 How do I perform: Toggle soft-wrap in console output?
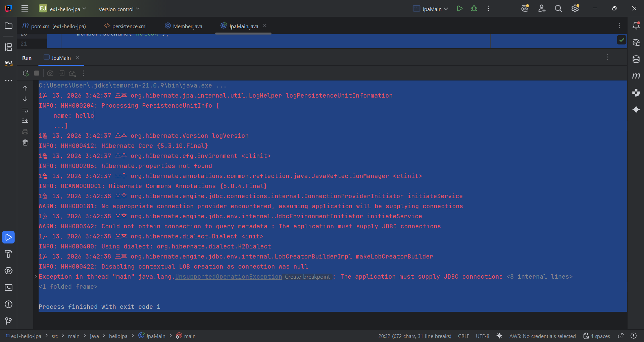25,110
